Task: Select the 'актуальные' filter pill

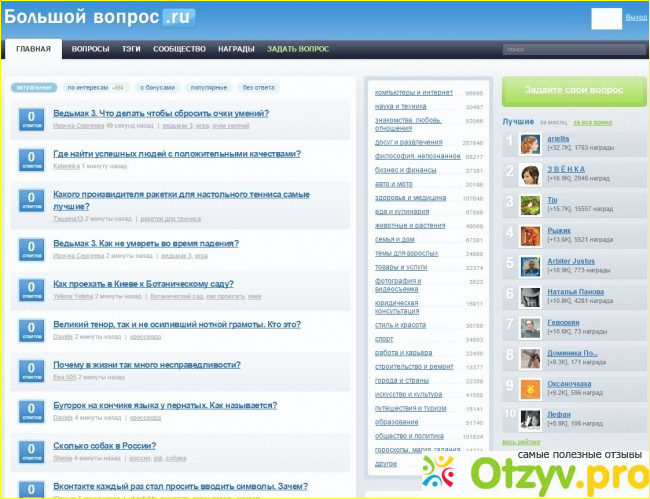Action: tap(33, 87)
